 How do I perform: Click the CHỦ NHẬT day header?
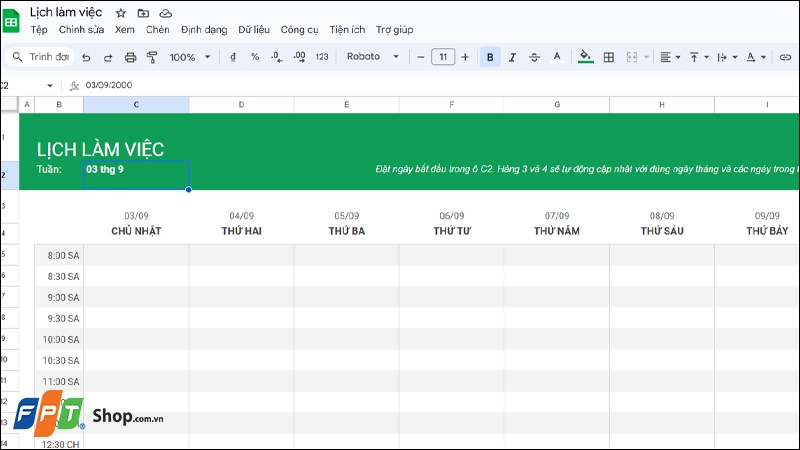(x=136, y=231)
